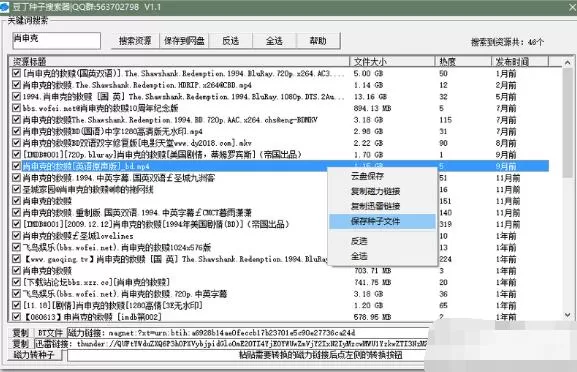
Task: Uncheck the 5.00 GB BluRay 720p row checkbox
Action: click(16, 73)
